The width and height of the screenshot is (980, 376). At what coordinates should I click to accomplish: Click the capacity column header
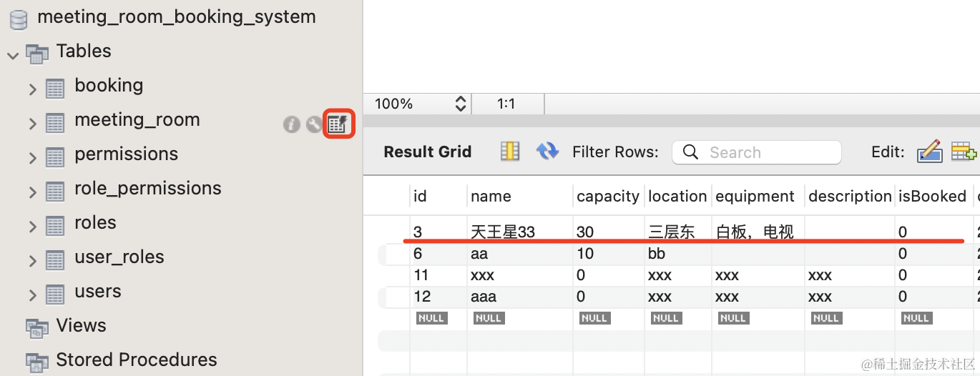[x=608, y=197]
